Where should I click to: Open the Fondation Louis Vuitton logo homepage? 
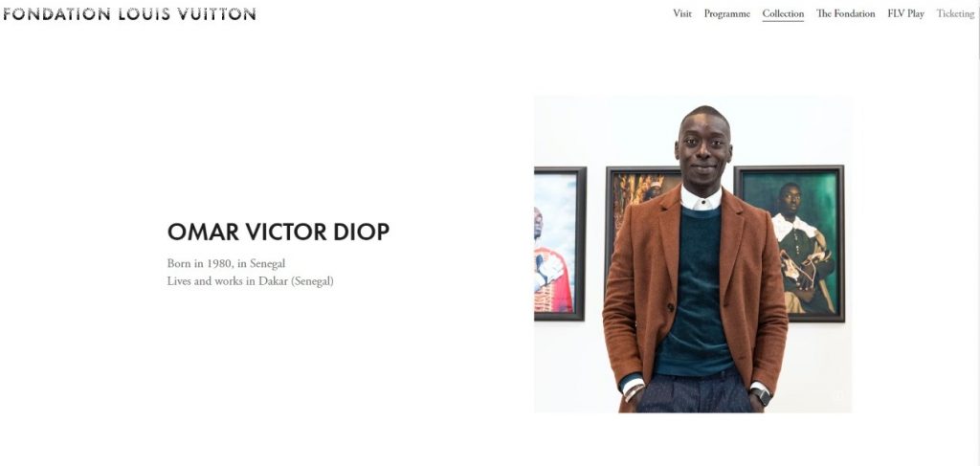click(129, 13)
